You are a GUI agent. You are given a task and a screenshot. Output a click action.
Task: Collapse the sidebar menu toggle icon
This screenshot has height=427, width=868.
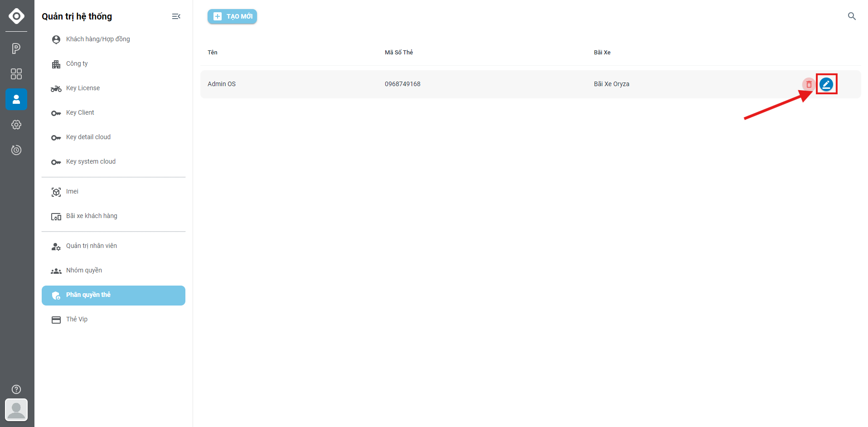click(x=176, y=16)
